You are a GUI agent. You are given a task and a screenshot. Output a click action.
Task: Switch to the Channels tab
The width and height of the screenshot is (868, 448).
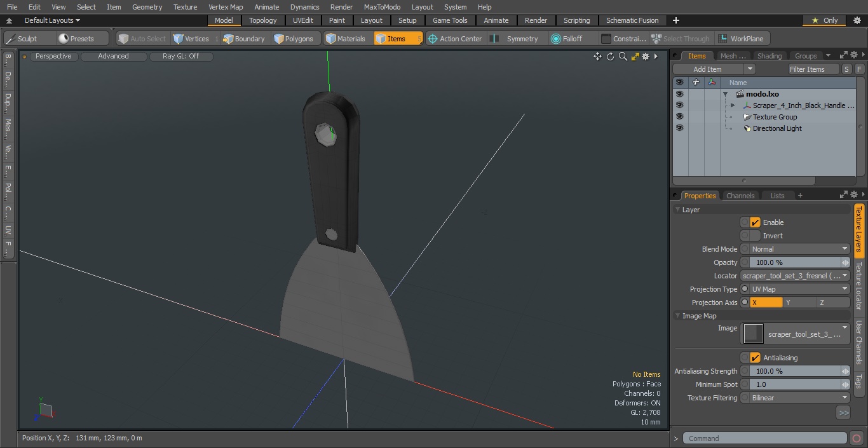(x=740, y=196)
